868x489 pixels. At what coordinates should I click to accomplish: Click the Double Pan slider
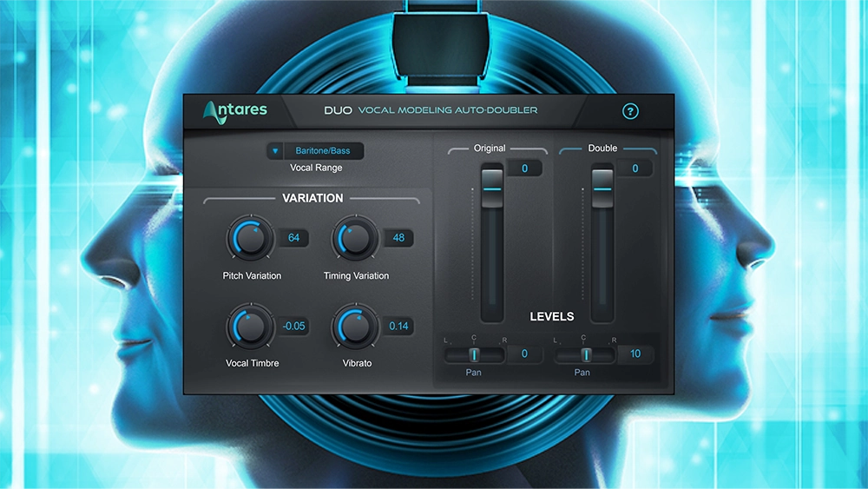pos(585,354)
